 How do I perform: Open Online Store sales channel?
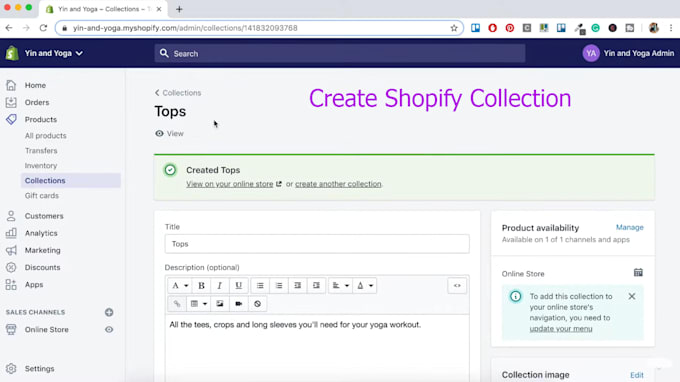pos(46,330)
